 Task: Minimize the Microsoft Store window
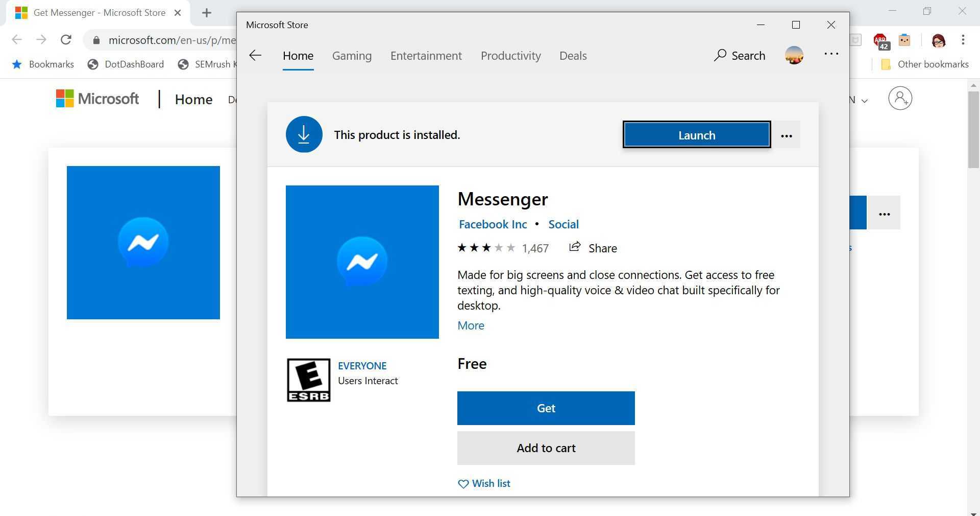pos(761,25)
